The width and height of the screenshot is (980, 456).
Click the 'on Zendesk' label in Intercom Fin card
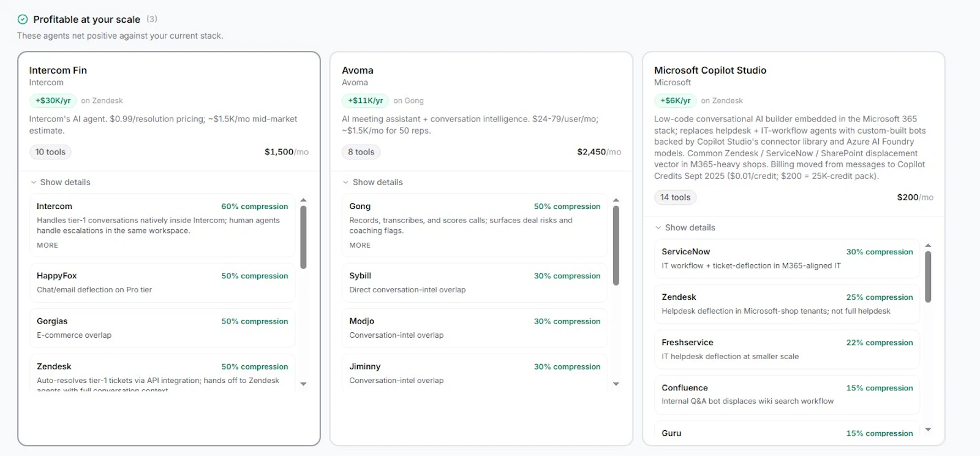(102, 101)
